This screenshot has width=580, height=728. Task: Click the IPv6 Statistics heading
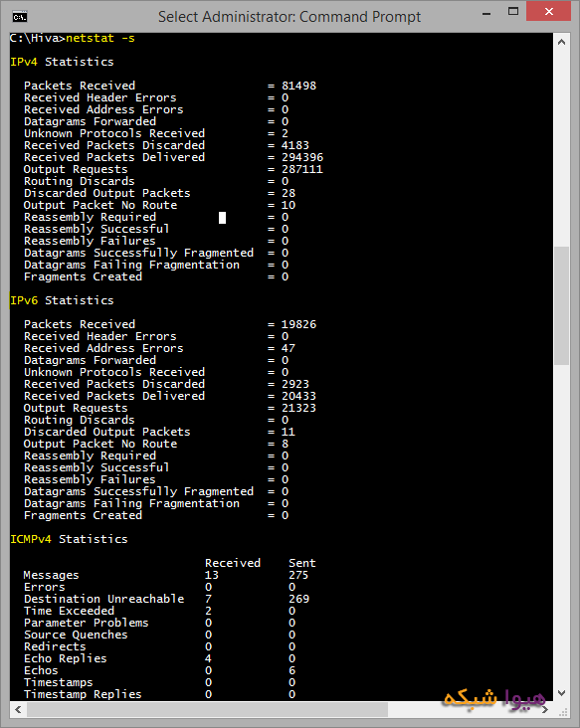(62, 300)
